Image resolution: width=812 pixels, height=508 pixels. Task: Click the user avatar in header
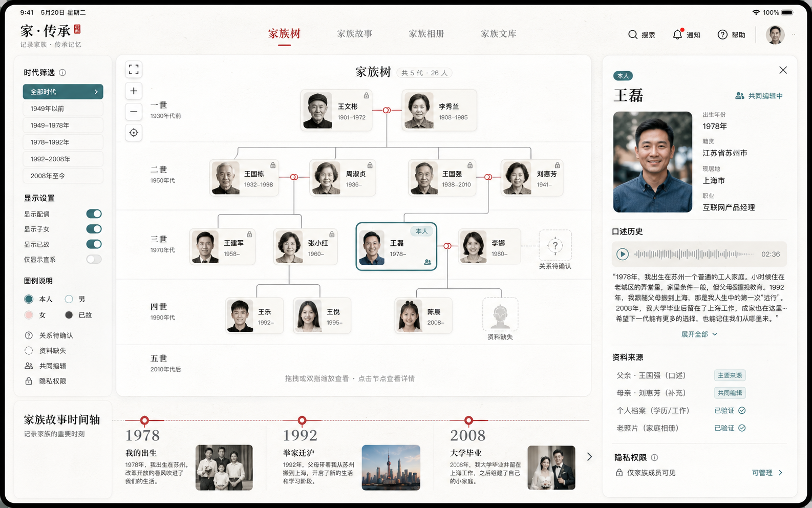tap(775, 34)
